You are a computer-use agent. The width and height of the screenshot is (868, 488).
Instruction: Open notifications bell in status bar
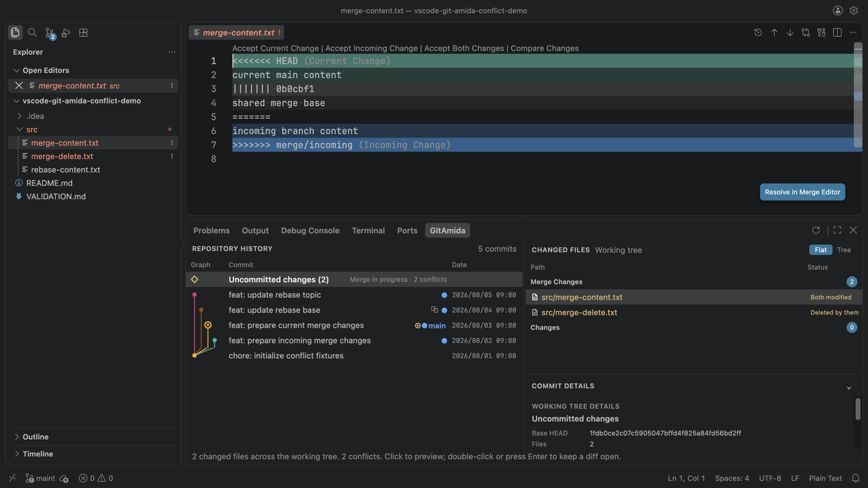point(856,478)
